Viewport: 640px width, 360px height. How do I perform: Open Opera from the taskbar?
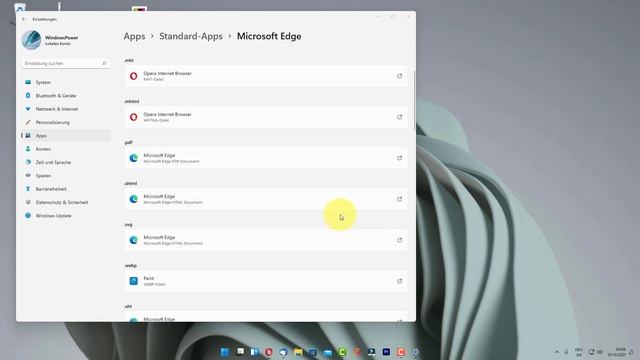268,352
